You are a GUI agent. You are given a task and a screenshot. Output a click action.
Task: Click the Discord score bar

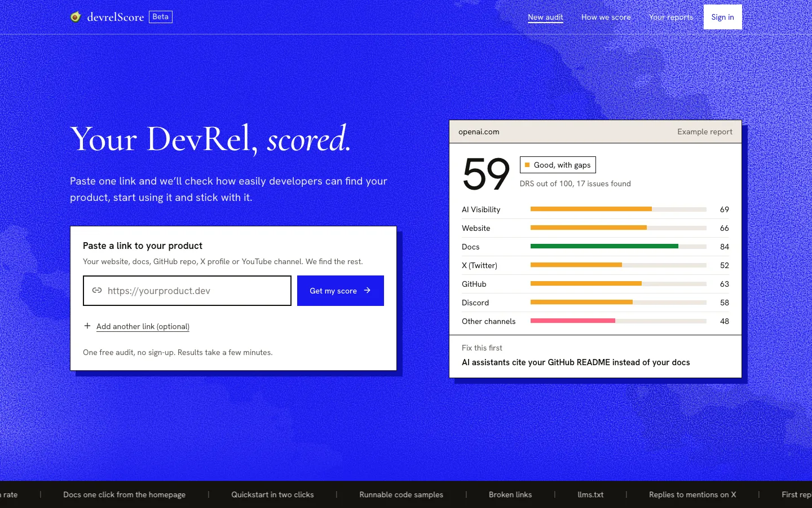point(619,302)
